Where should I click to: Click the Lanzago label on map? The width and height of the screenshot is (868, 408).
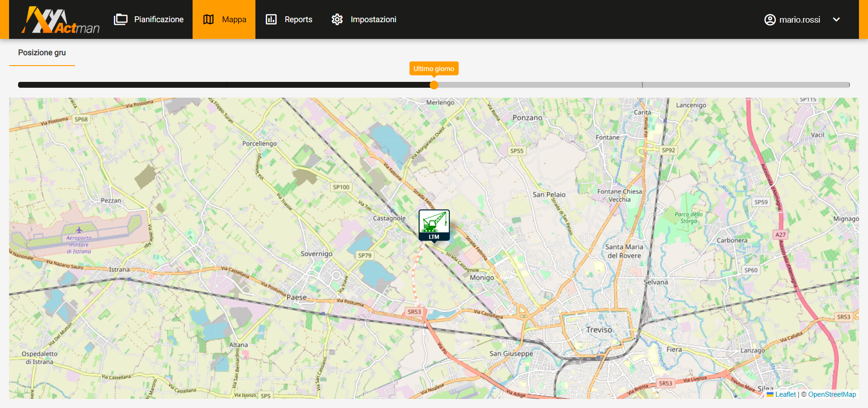pyautogui.click(x=753, y=350)
